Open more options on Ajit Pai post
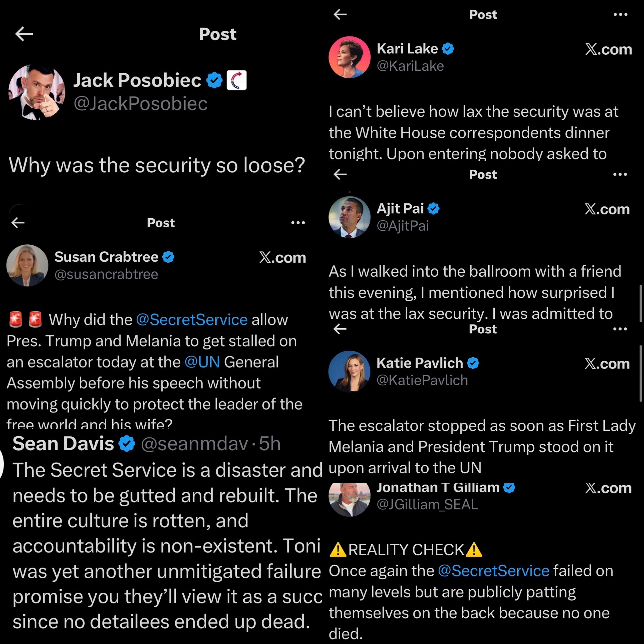The width and height of the screenshot is (644, 644). click(x=620, y=174)
